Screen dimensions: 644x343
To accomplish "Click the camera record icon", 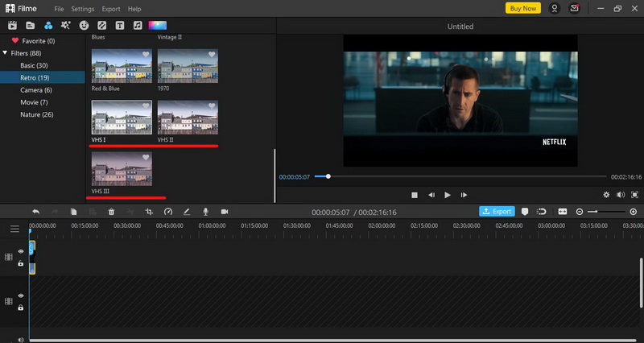I will [x=225, y=212].
